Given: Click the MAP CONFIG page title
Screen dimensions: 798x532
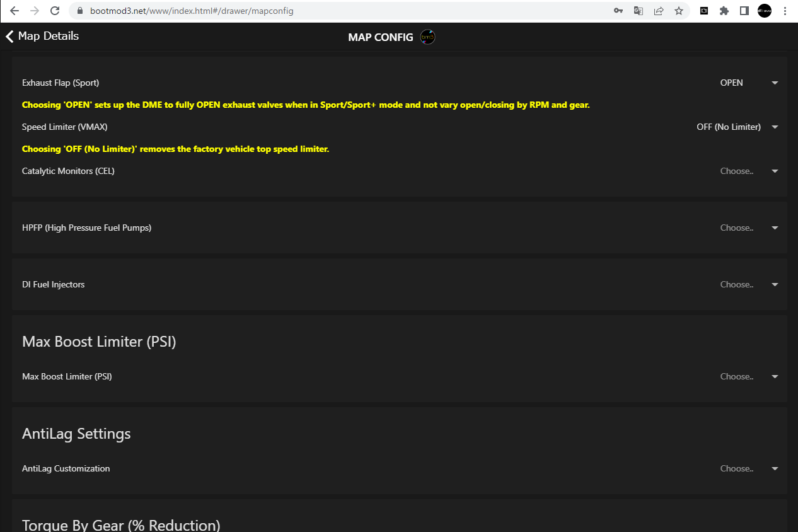Looking at the screenshot, I should pyautogui.click(x=381, y=37).
